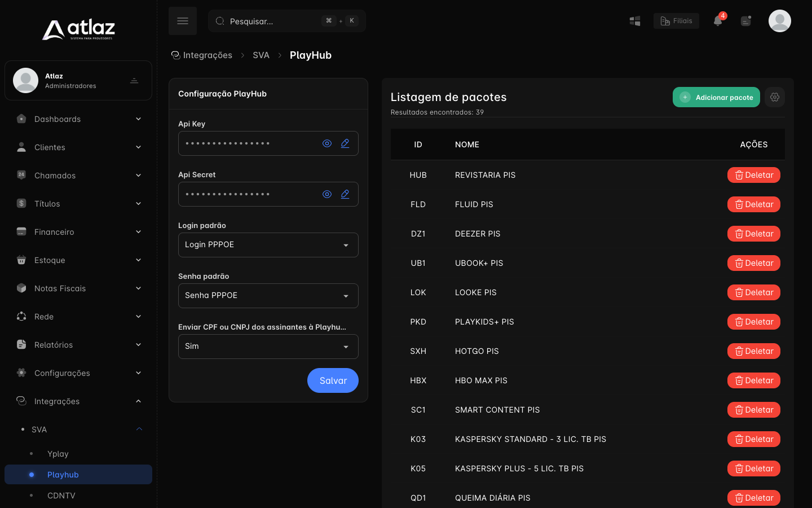Edit the Api Secret with pencil icon
The image size is (812, 508).
pyautogui.click(x=345, y=194)
